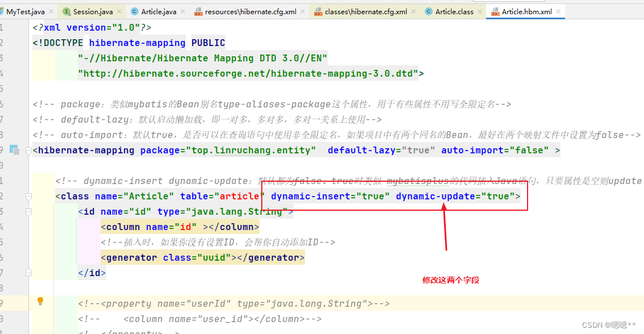
Task: Click the auto-import attribute
Action: pos(495,151)
